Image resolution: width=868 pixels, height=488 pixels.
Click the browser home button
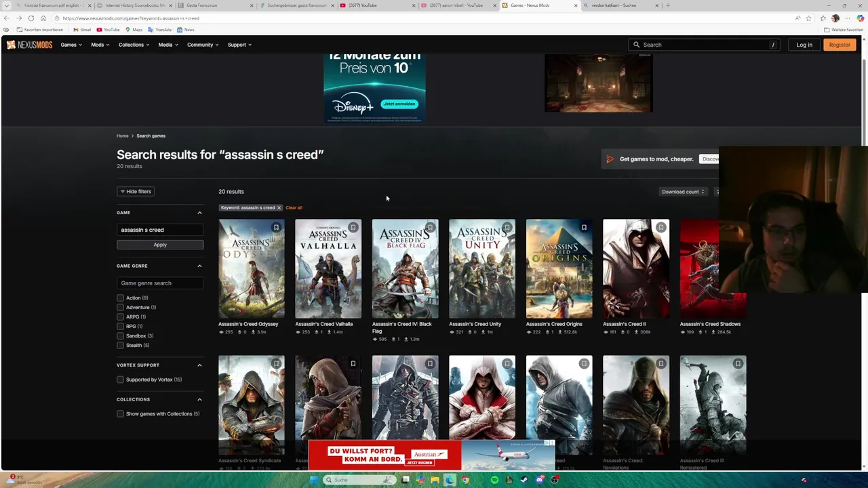43,18
